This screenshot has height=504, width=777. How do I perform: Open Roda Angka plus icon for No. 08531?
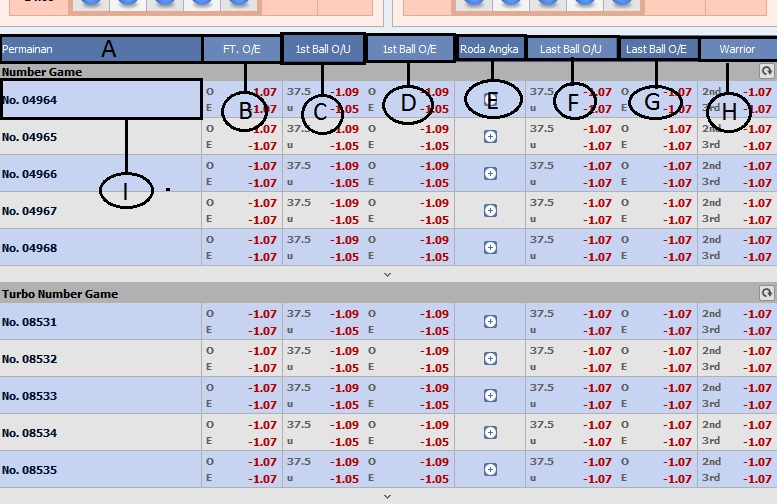coord(490,322)
